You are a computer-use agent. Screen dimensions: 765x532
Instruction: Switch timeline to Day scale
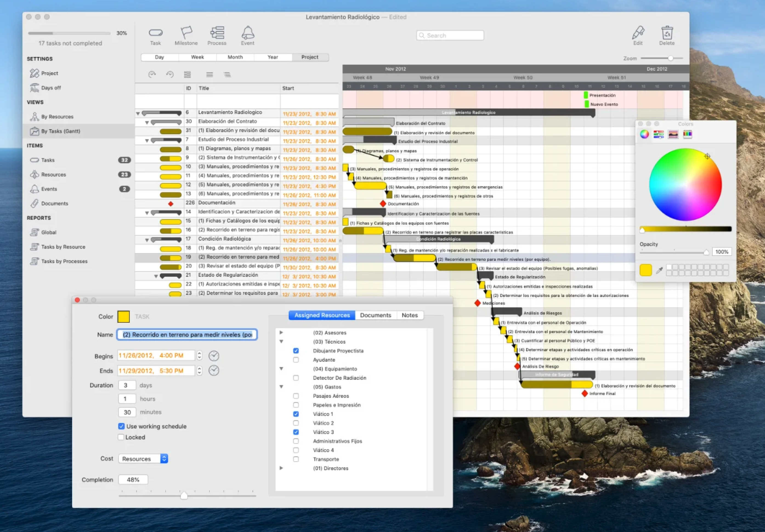(x=160, y=57)
